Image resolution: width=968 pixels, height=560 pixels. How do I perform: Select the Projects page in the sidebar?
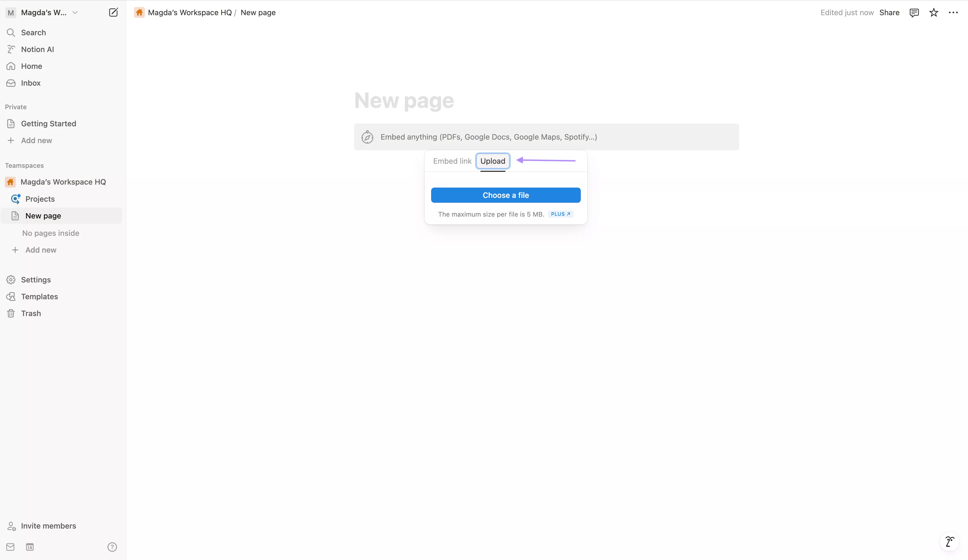pos(40,199)
